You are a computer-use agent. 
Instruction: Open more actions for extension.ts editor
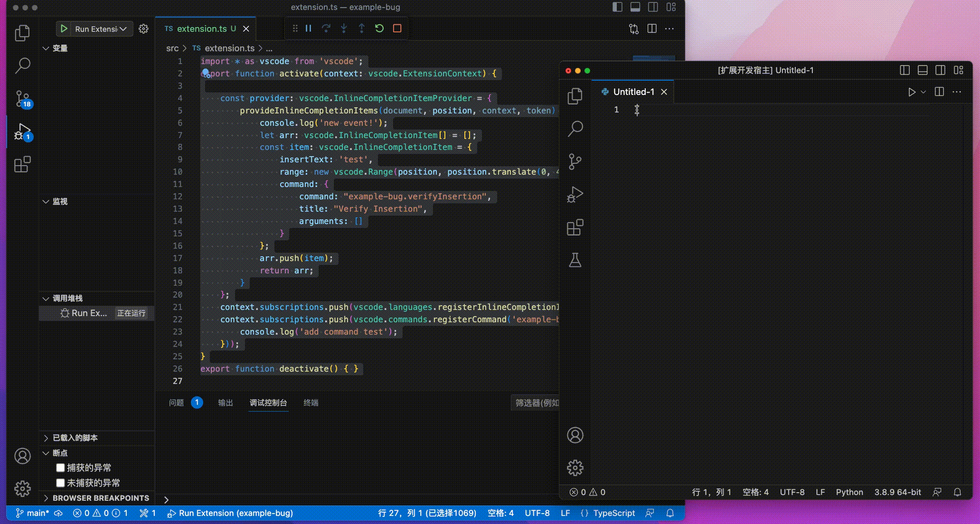pos(669,29)
